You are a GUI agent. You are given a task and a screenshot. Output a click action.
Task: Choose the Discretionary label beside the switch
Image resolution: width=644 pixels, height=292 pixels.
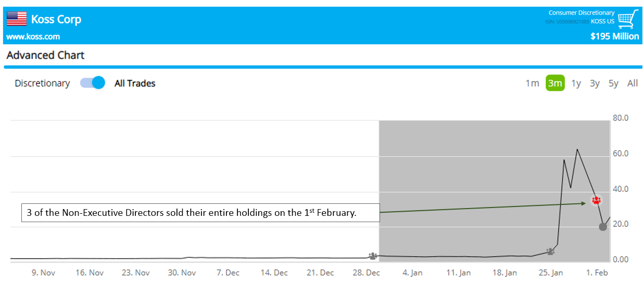[x=42, y=83]
